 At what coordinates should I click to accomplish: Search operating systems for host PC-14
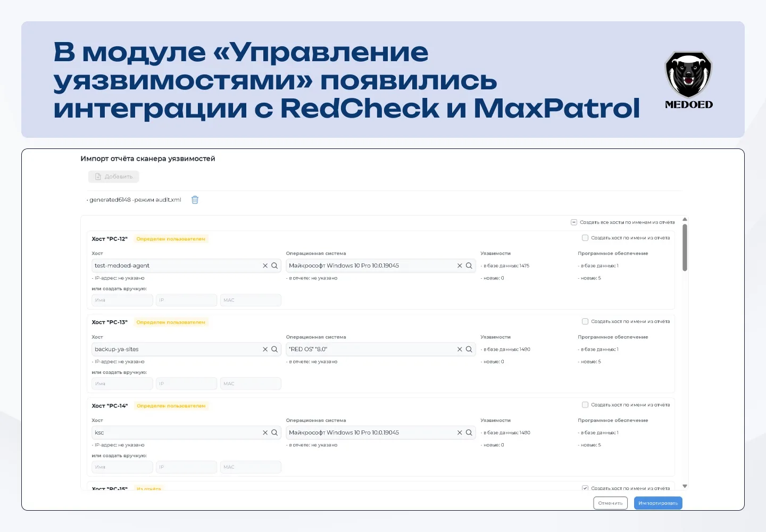tap(469, 433)
